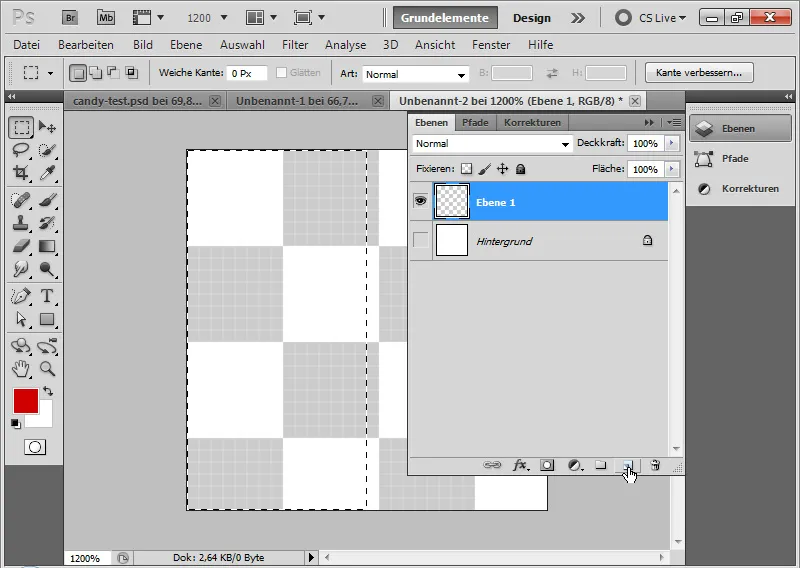
Task: Open the Deckkraft slider arrow
Action: [671, 143]
